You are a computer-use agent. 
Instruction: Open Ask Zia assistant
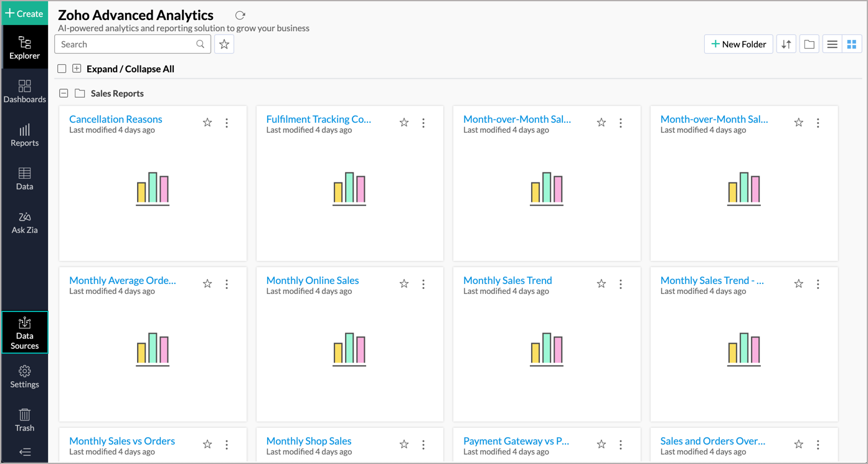tap(25, 222)
